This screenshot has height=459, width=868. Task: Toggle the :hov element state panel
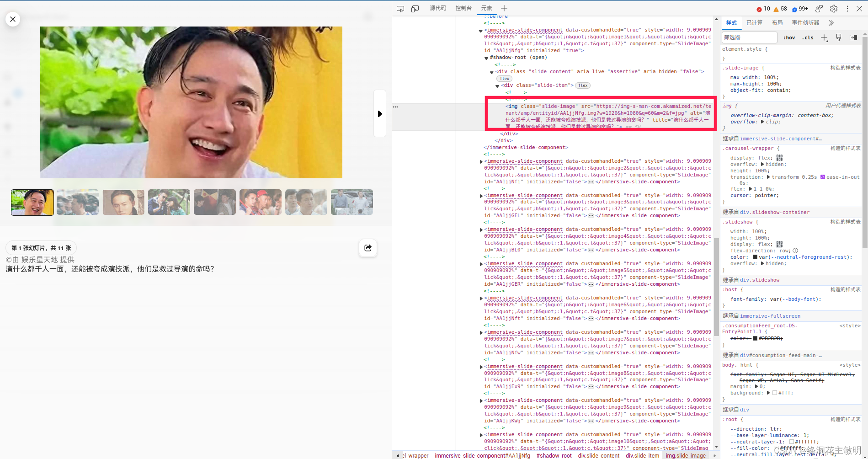pyautogui.click(x=789, y=37)
